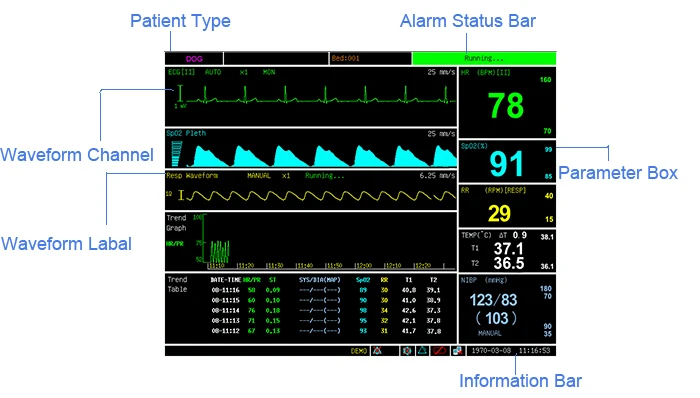Click the green Running... alarm status bar
Image resolution: width=700 pixels, height=398 pixels.
click(x=484, y=58)
